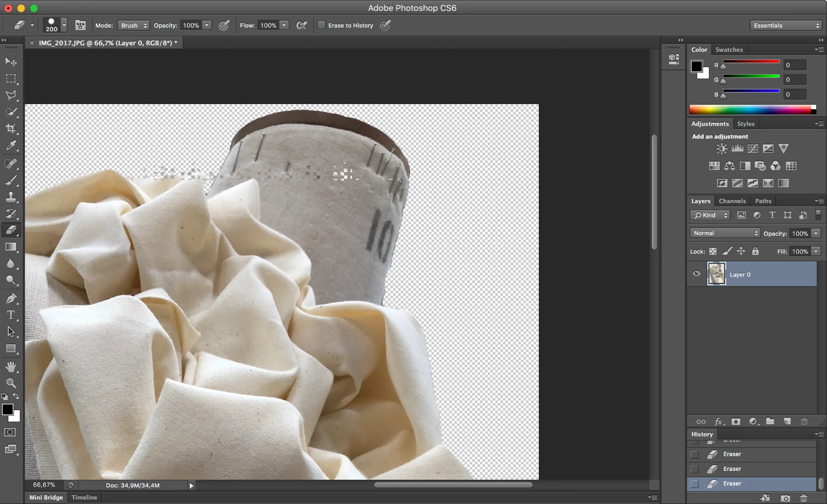The height and width of the screenshot is (504, 827).
Task: Switch to the Swatches tab
Action: point(729,49)
